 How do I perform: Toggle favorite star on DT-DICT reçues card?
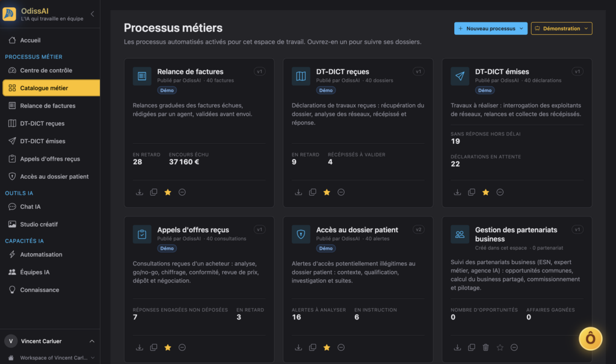pos(327,192)
